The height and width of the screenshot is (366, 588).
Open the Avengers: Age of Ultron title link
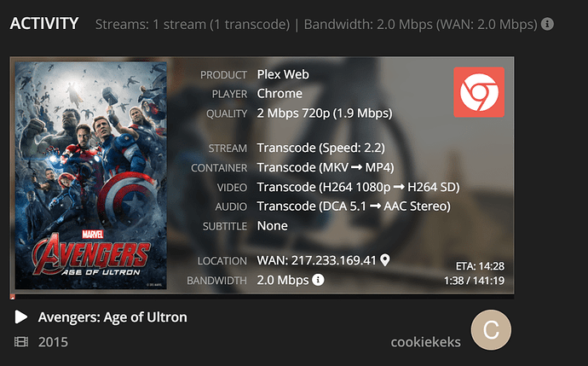(112, 317)
